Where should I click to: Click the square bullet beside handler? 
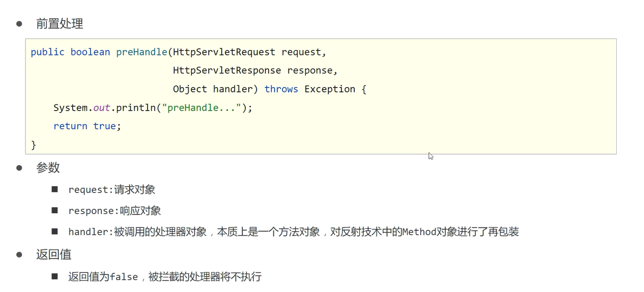click(x=55, y=232)
